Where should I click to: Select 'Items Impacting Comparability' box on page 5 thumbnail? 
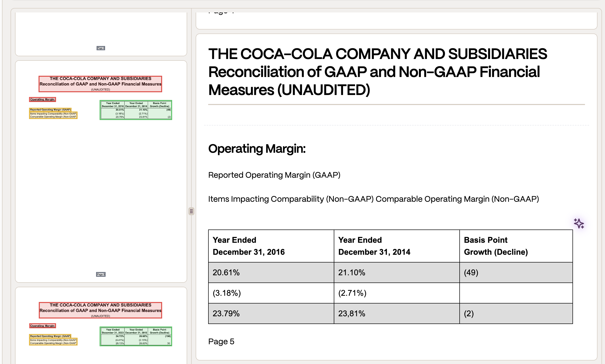pos(53,115)
